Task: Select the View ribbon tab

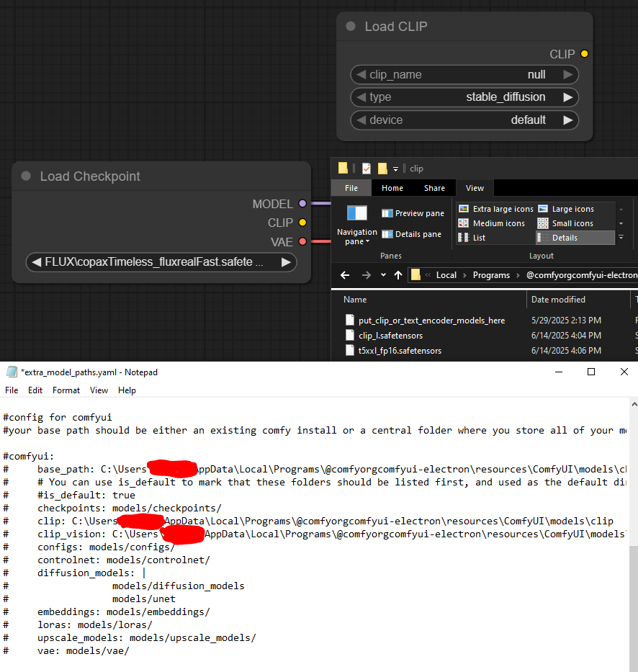Action: coord(475,188)
